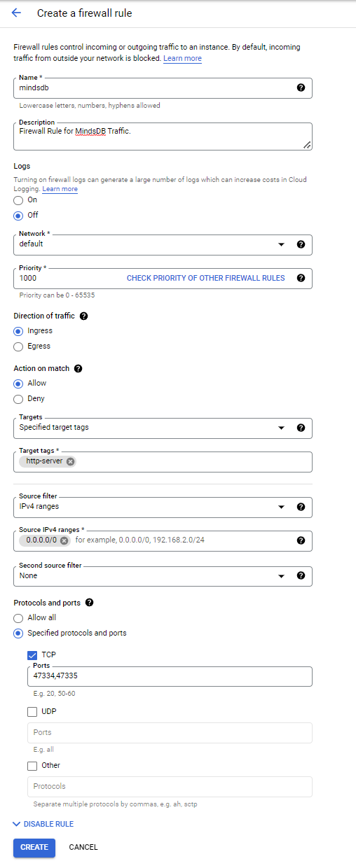Show help for Protocols and ports

(90, 602)
